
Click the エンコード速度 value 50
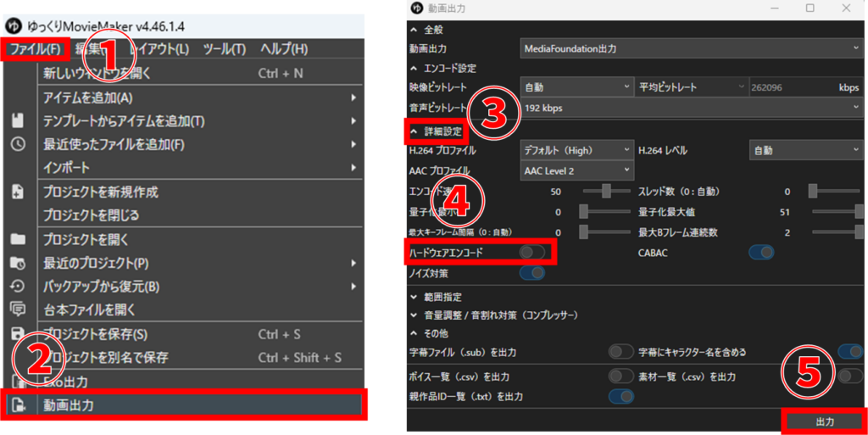556,192
